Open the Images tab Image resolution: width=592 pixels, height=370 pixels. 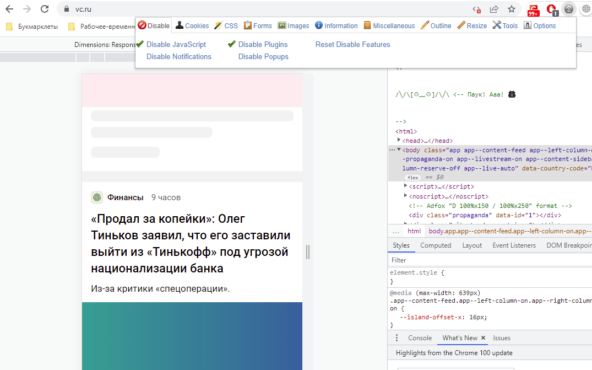point(293,26)
